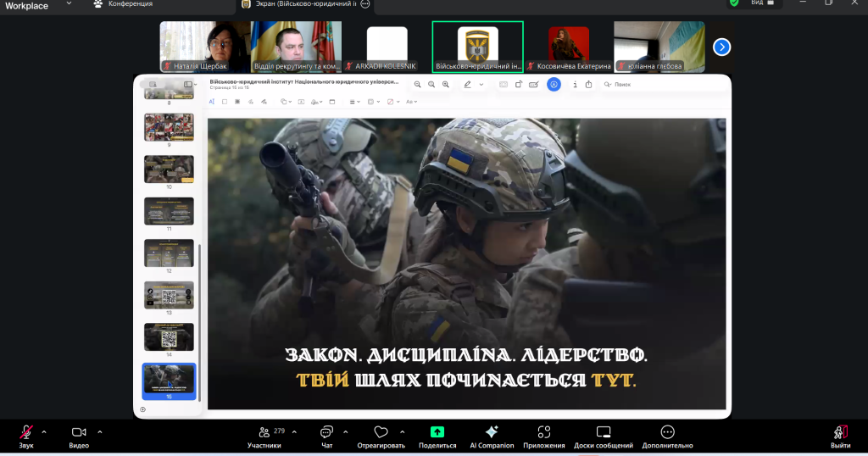Image resolution: width=868 pixels, height=456 pixels.
Task: Switch to the Конференция tab
Action: [130, 4]
